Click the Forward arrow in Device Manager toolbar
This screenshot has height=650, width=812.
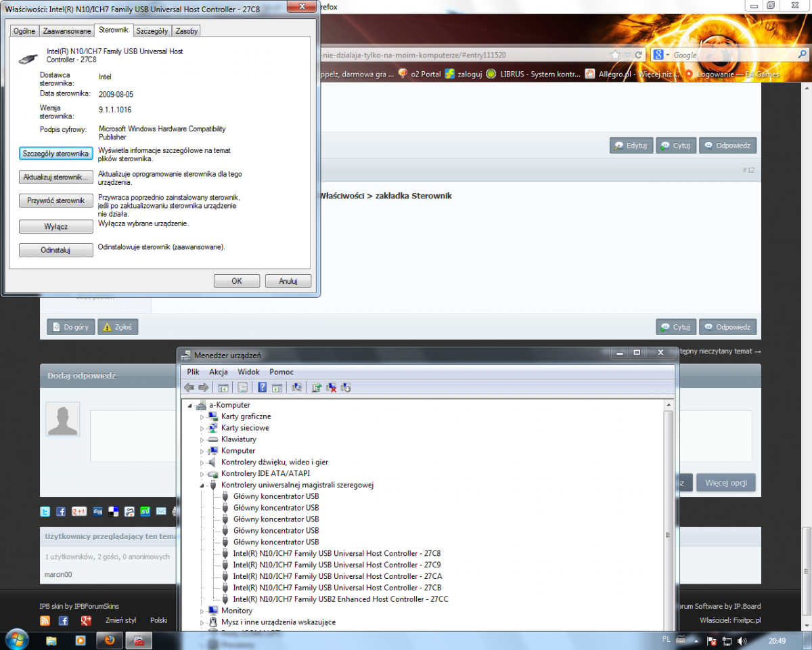point(203,387)
